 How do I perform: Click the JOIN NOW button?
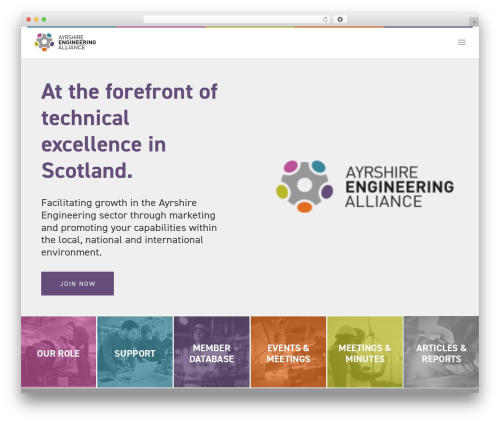pos(77,284)
